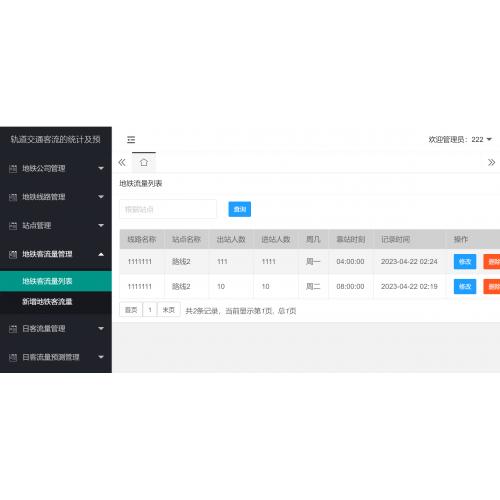Click the 日客流量预测管理 sidebar icon
This screenshot has width=500, height=500.
pos(13,357)
